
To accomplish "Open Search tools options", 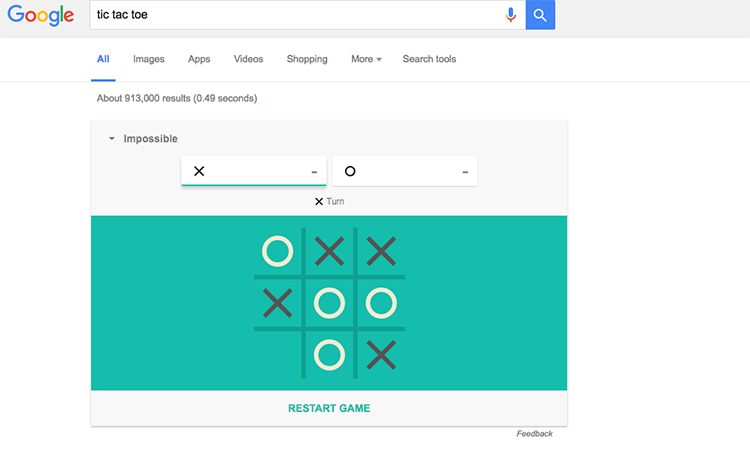I will [x=429, y=59].
